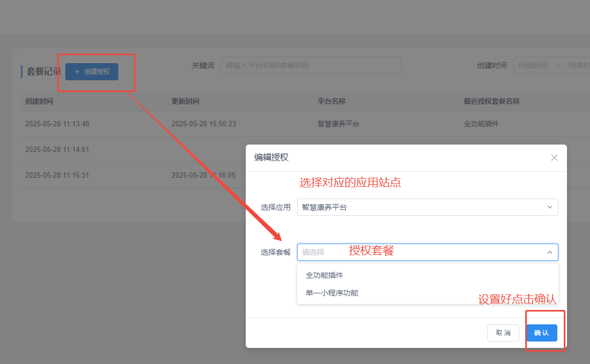Viewport: 590px width, 364px height.
Task: Click the 智慧康养平台 table cell
Action: point(338,124)
